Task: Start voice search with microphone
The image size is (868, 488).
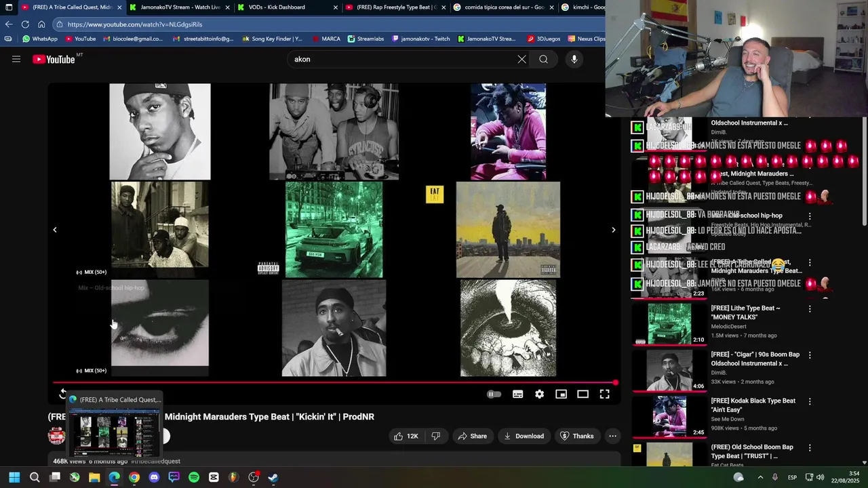Action: [x=574, y=59]
